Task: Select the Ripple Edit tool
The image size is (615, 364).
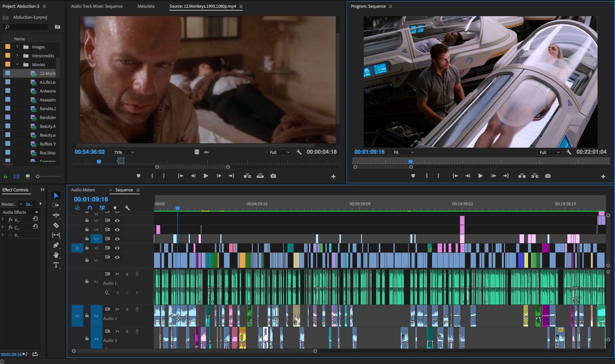Action: pyautogui.click(x=56, y=215)
